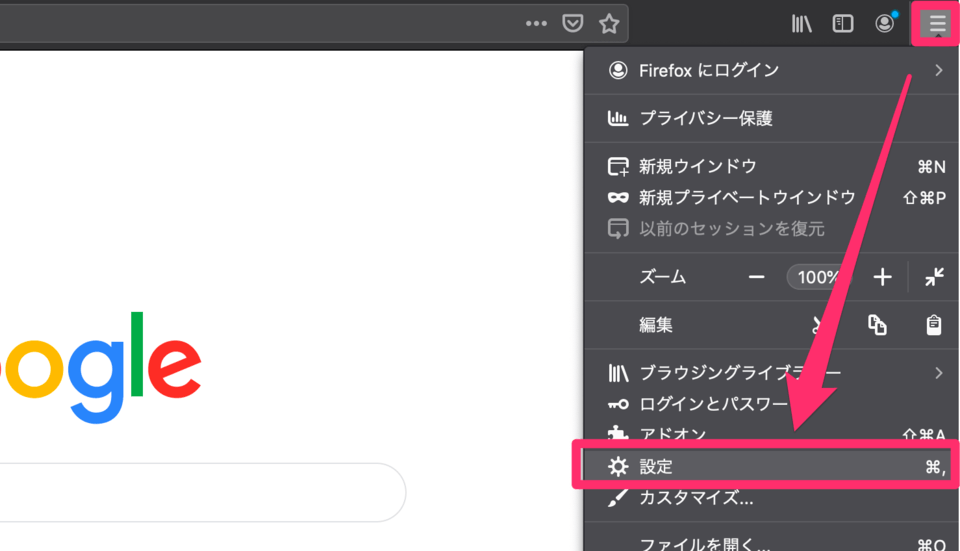960x551 pixels.
Task: Open ログインとパスワード menu item
Action: (x=771, y=404)
